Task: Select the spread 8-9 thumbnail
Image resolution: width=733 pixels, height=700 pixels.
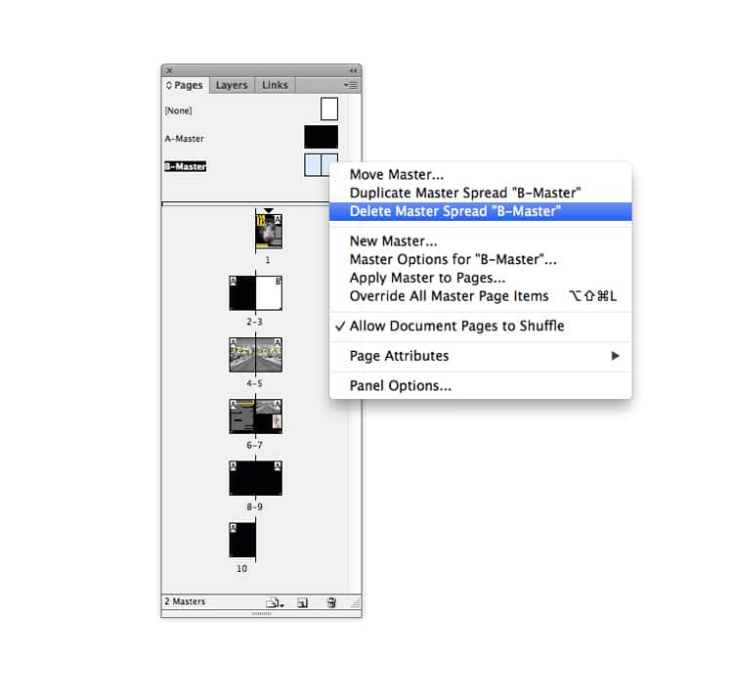Action: [256, 478]
